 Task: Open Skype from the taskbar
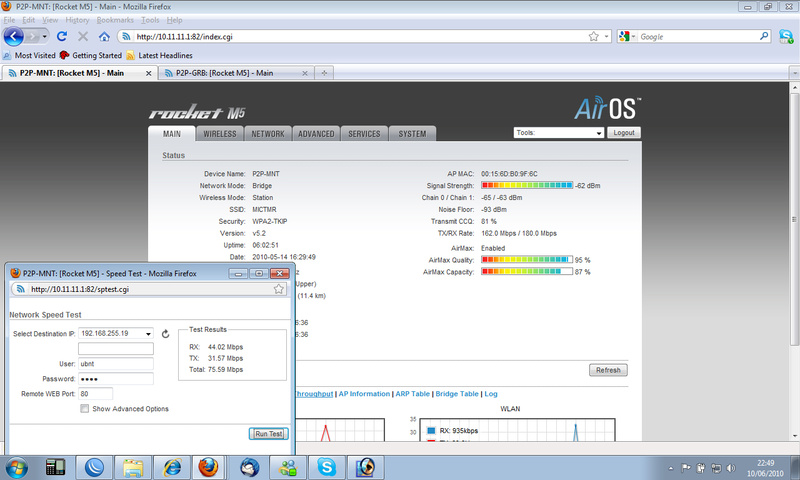coord(327,468)
